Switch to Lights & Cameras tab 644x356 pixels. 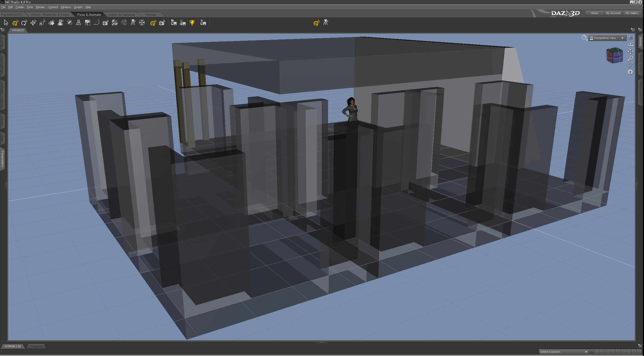122,15
